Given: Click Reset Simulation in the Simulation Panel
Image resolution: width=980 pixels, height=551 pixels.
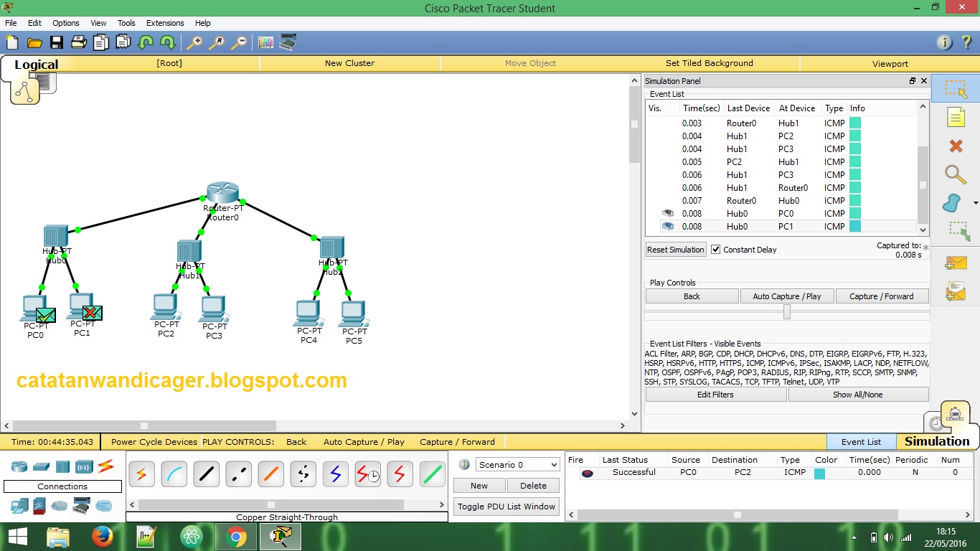Looking at the screenshot, I should (x=675, y=249).
